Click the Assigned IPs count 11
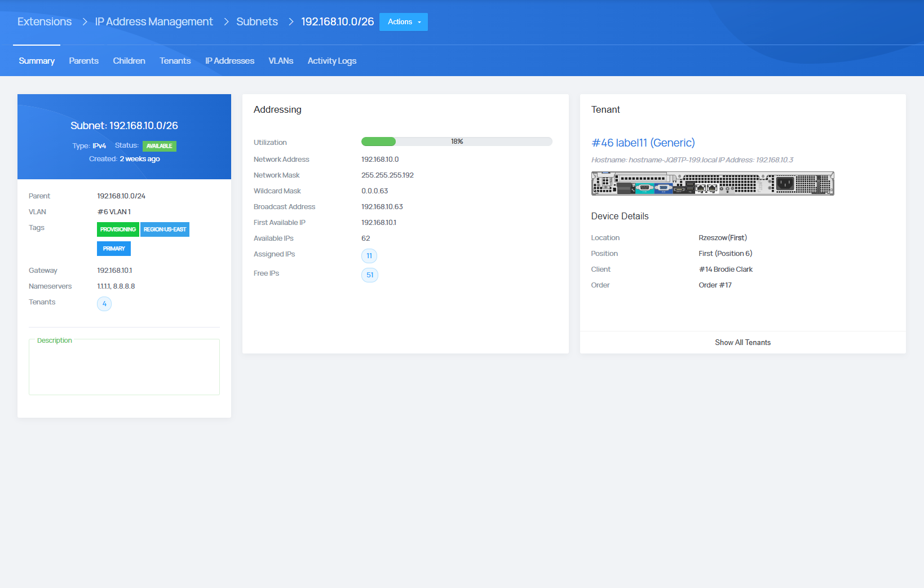Screen dimensions: 924x588 [x=369, y=256]
